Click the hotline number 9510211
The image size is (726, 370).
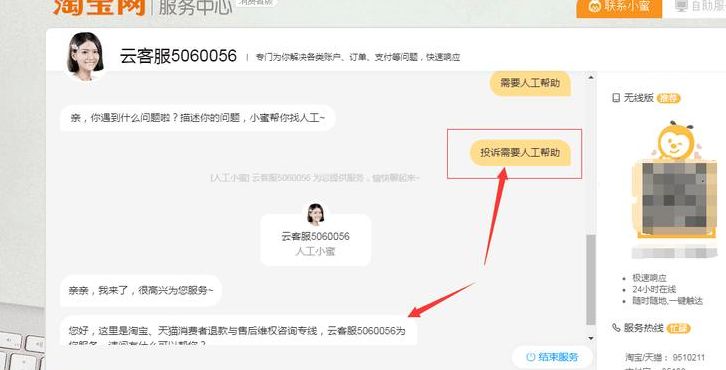click(x=689, y=357)
